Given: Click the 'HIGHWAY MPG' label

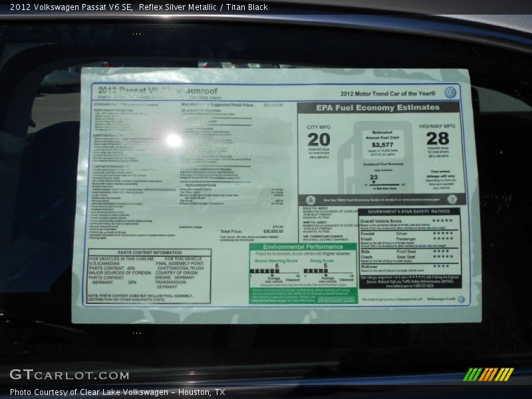Looking at the screenshot, I should (x=437, y=126).
